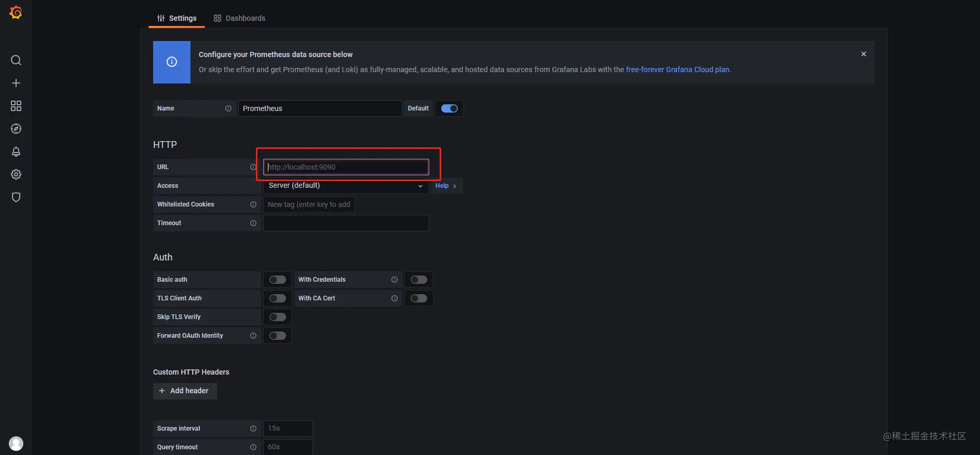Enable the Forward OAuth Identity switch
The height and width of the screenshot is (455, 980).
tap(278, 336)
